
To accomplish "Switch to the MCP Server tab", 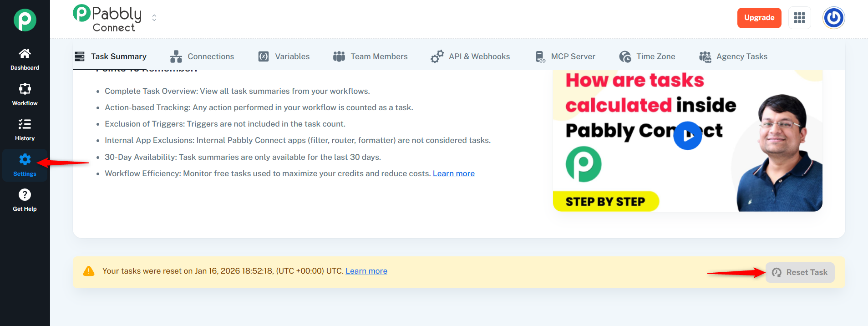I will [565, 56].
